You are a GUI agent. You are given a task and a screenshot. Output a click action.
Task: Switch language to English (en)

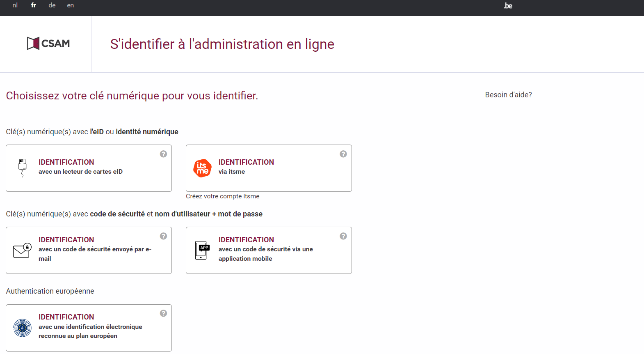click(x=71, y=5)
